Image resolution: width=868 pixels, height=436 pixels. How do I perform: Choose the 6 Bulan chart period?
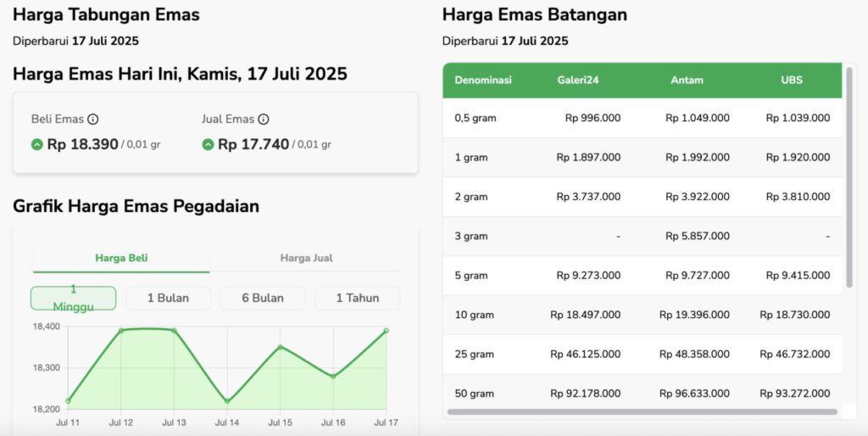click(263, 298)
